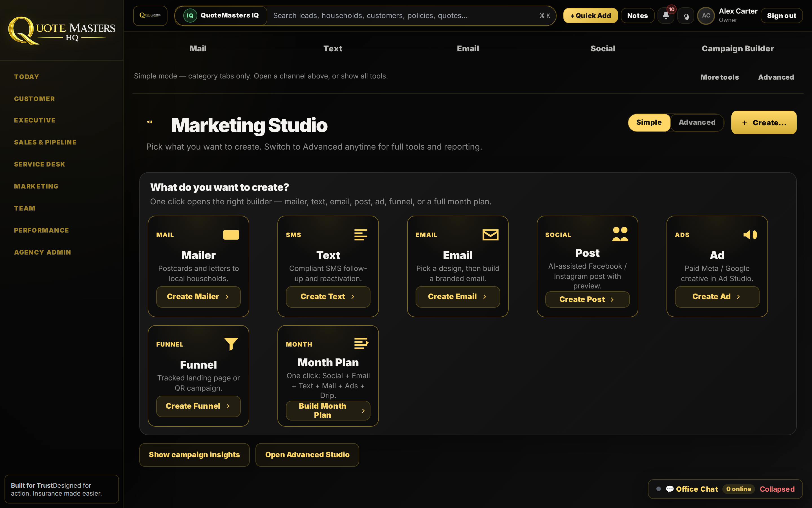Click the Advanced link beside More tools

point(776,77)
